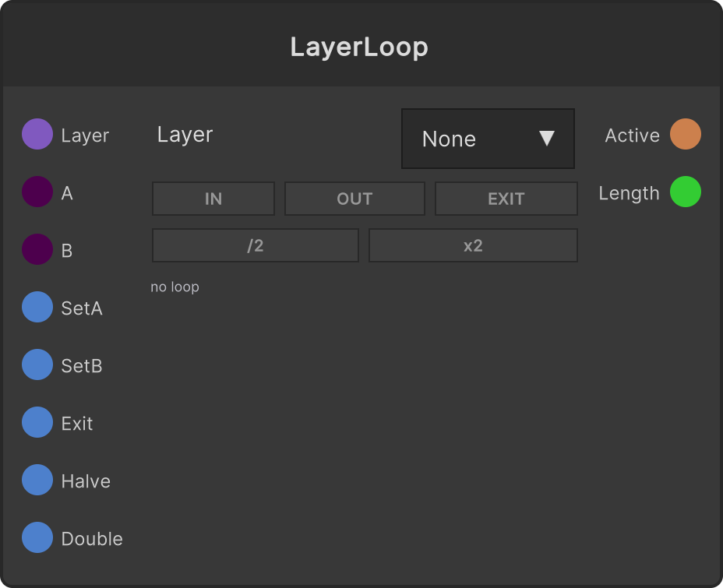Click the 'no loop' status text
Viewport: 723px width, 588px height.
point(175,287)
